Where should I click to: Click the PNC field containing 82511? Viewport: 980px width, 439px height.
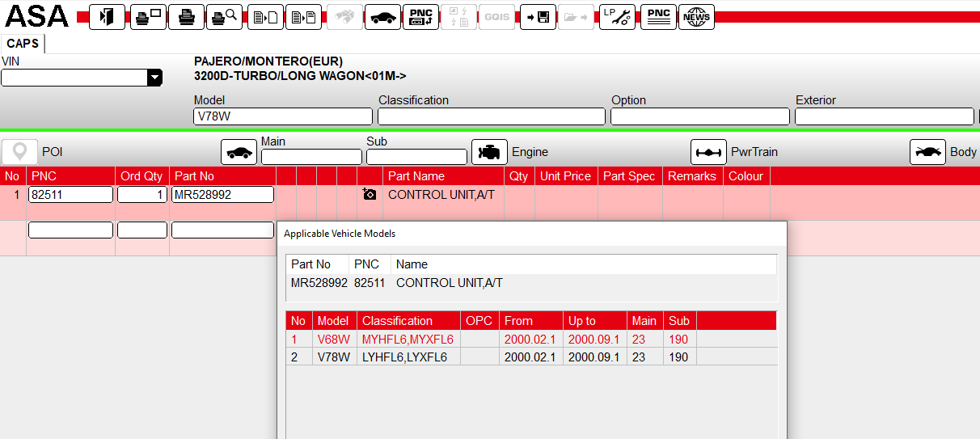point(70,194)
